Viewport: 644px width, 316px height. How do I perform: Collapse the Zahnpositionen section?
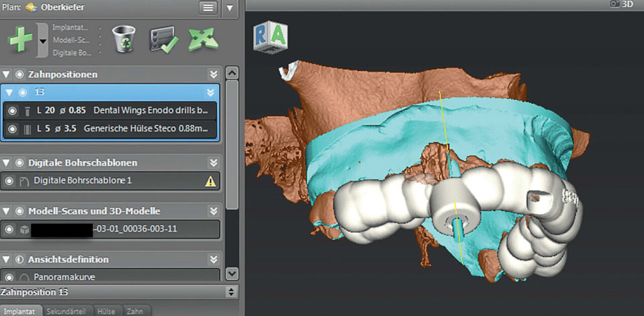click(6, 74)
